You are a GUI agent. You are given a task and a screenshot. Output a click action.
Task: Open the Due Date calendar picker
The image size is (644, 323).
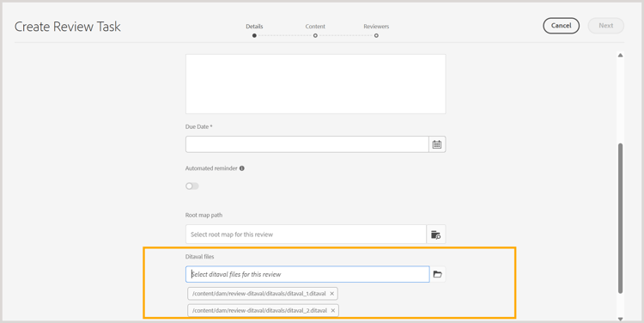pos(437,144)
